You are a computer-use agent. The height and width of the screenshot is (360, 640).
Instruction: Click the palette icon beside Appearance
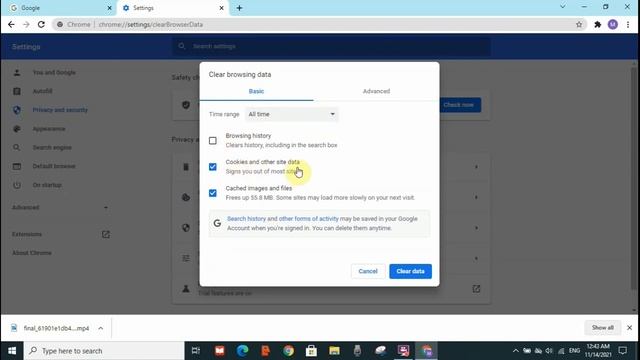(17, 129)
